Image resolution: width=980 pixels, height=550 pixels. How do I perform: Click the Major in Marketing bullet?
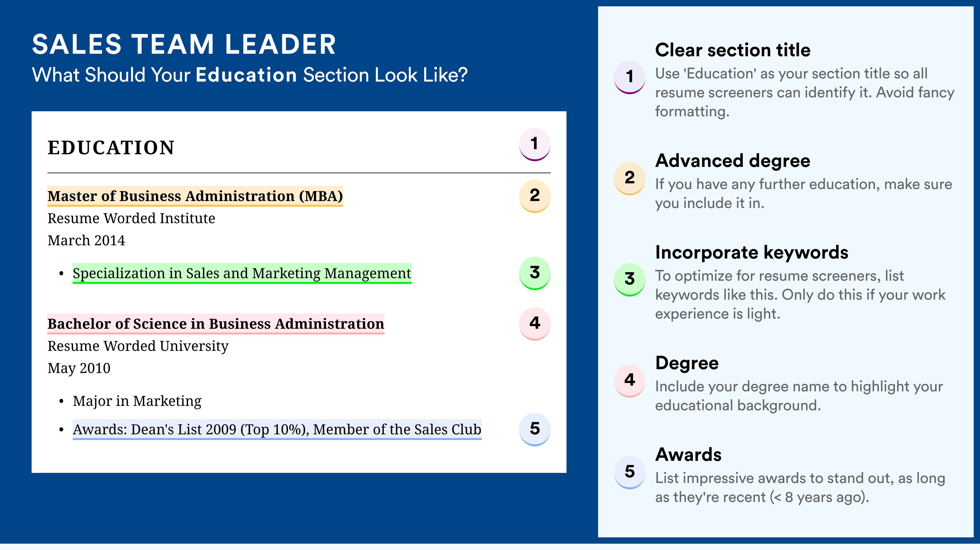[137, 401]
